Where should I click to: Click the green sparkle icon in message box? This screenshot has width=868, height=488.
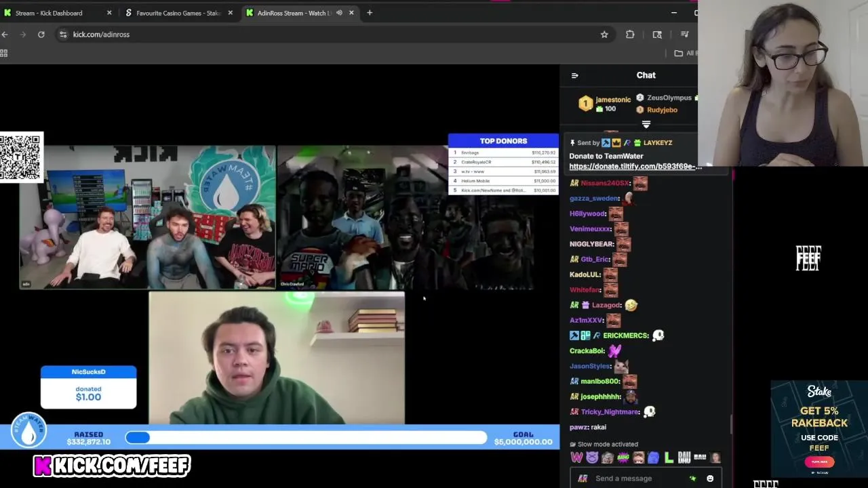(692, 479)
